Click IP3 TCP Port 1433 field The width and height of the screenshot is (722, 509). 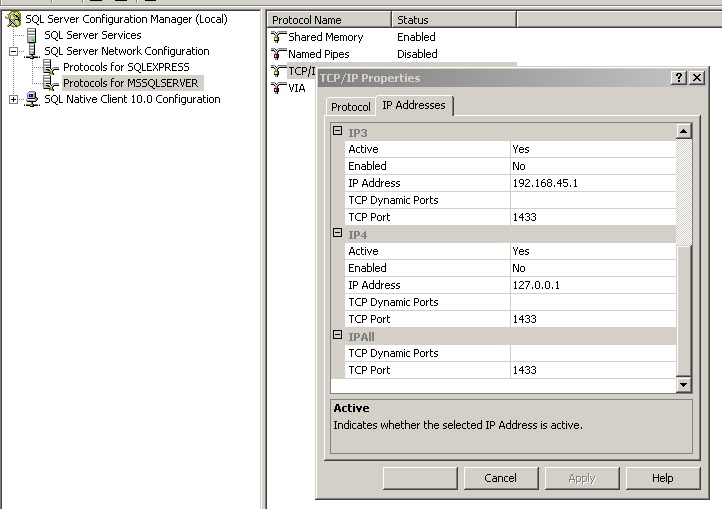point(593,217)
